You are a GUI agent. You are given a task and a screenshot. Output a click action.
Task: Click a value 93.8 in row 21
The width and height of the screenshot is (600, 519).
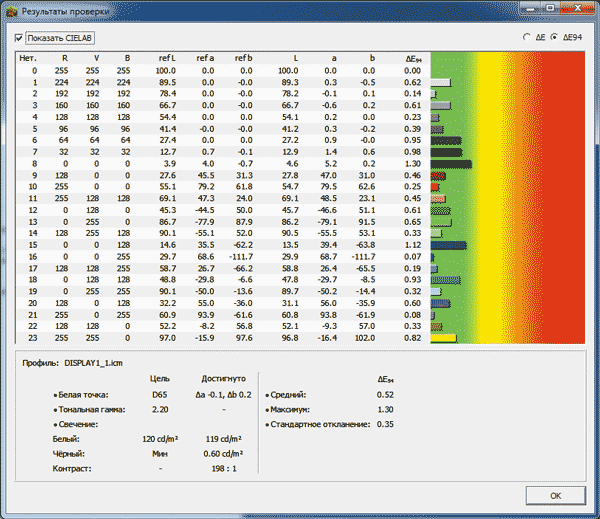point(329,315)
